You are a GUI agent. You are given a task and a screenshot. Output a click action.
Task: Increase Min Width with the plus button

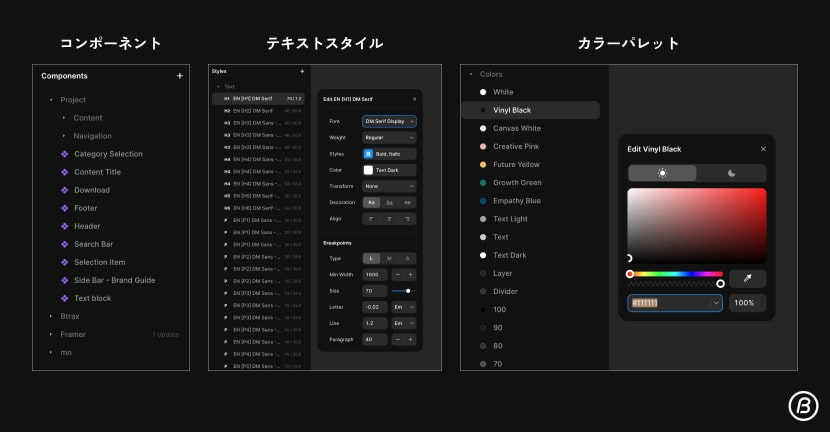(410, 275)
